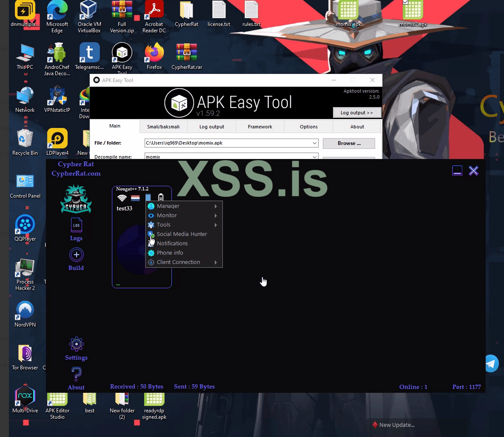Select Notifications from the context menu
The image size is (504, 437).
tap(172, 243)
